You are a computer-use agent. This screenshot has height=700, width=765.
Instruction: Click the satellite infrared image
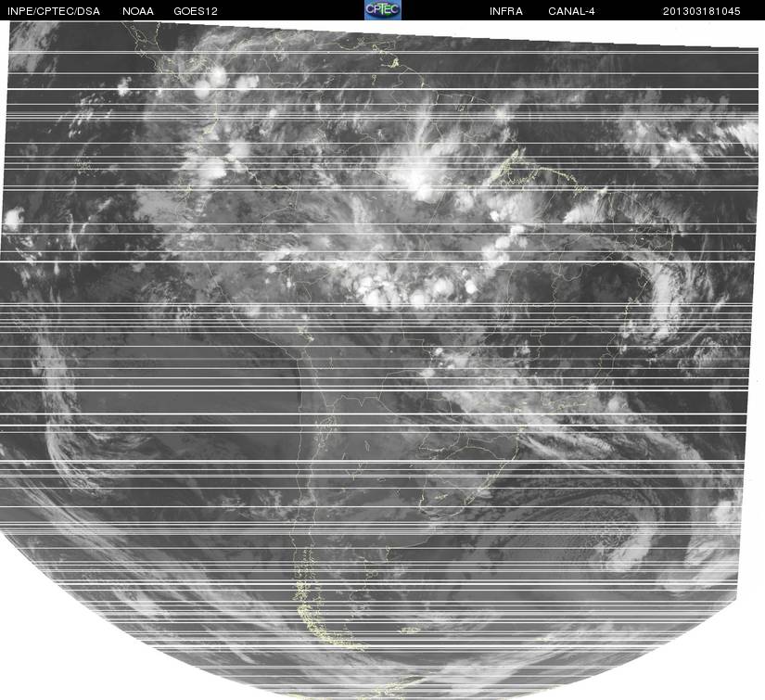coord(379,360)
